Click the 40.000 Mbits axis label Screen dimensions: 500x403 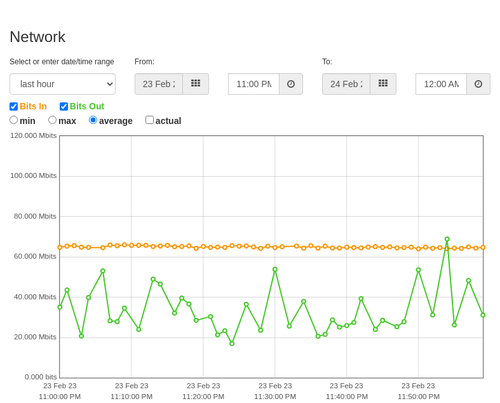tap(35, 297)
